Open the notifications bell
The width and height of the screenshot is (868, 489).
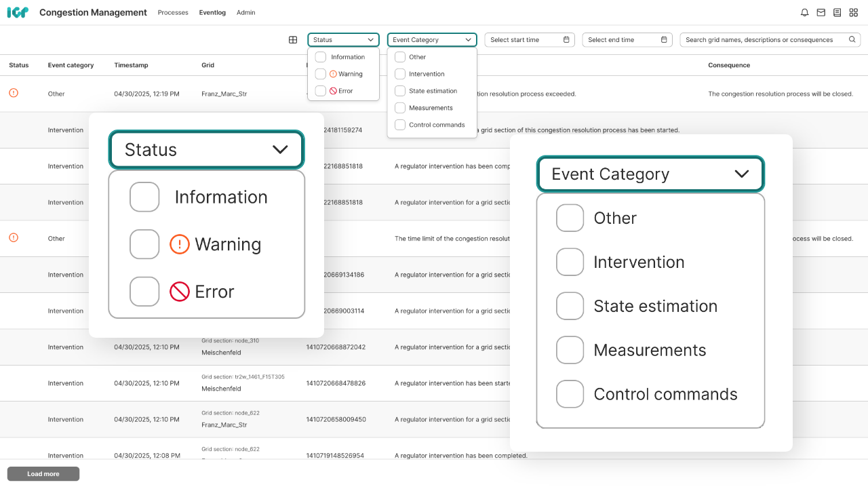(x=804, y=12)
